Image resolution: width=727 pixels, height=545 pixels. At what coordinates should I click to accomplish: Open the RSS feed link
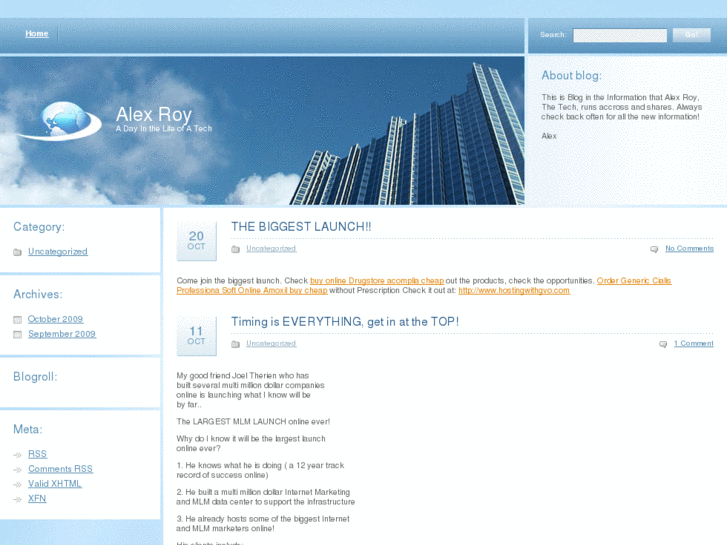point(37,454)
